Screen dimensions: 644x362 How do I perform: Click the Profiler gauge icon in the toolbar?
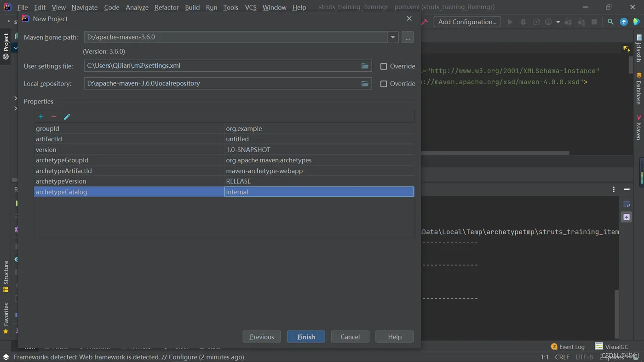pos(548,22)
